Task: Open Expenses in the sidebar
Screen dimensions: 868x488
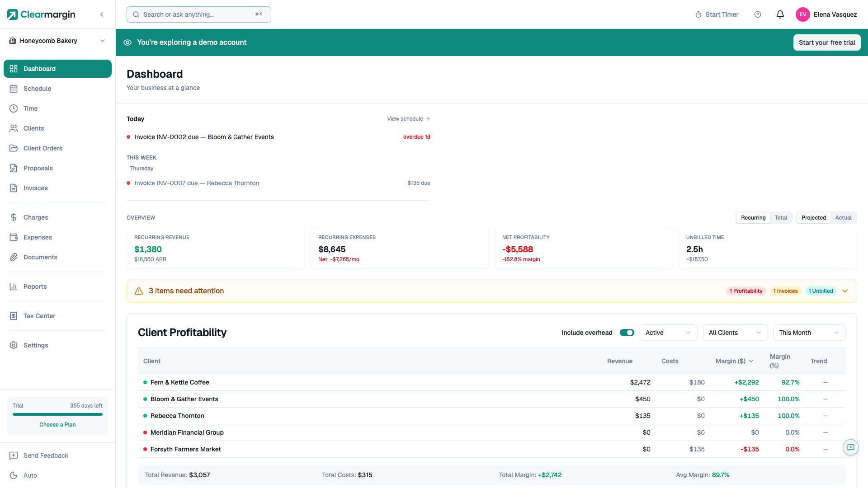Action: click(x=38, y=237)
